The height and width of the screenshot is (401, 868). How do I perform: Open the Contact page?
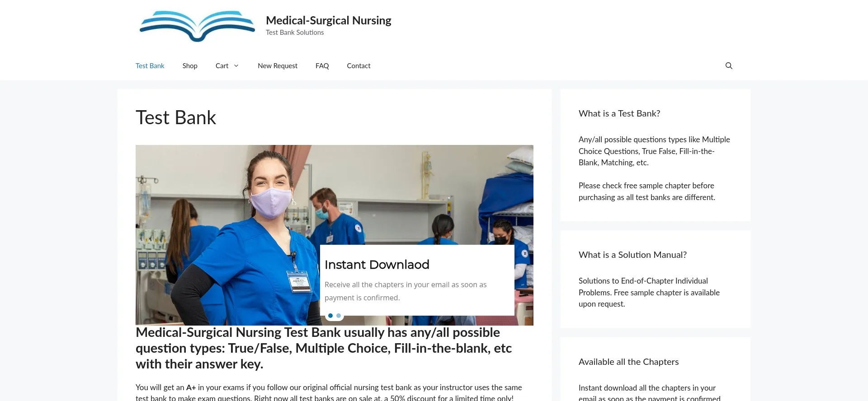pos(359,66)
